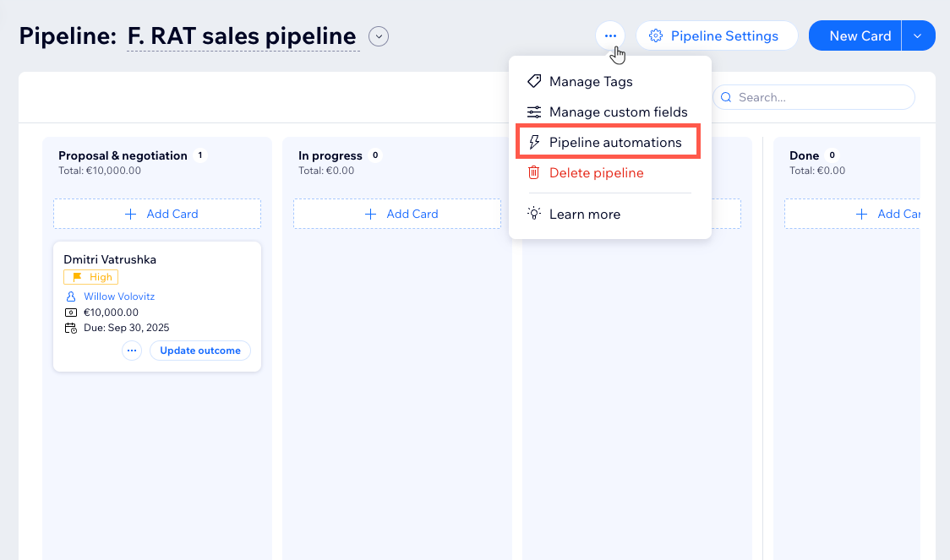Click the Pipeline Settings gear icon
Image resolution: width=950 pixels, height=560 pixels.
pos(656,35)
